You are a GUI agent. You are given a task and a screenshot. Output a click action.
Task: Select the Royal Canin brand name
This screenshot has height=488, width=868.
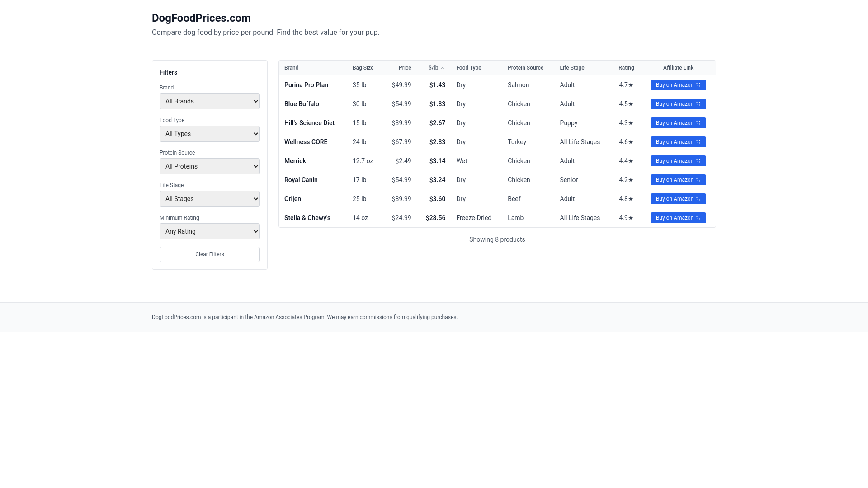[x=301, y=180]
